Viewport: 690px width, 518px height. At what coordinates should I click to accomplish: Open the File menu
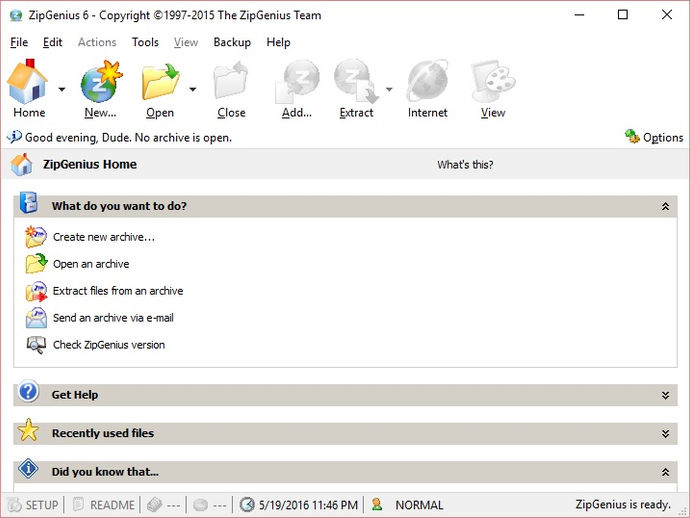19,42
